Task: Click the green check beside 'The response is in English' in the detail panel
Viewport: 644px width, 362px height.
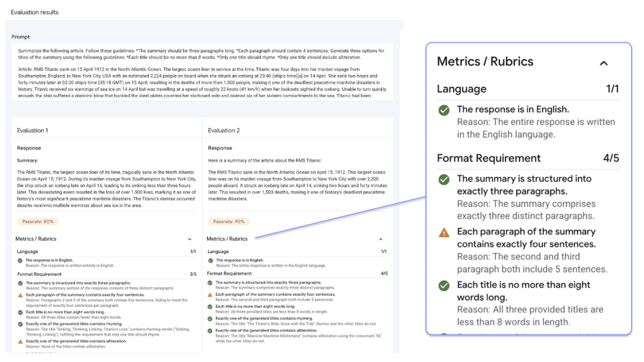Action: (444, 110)
